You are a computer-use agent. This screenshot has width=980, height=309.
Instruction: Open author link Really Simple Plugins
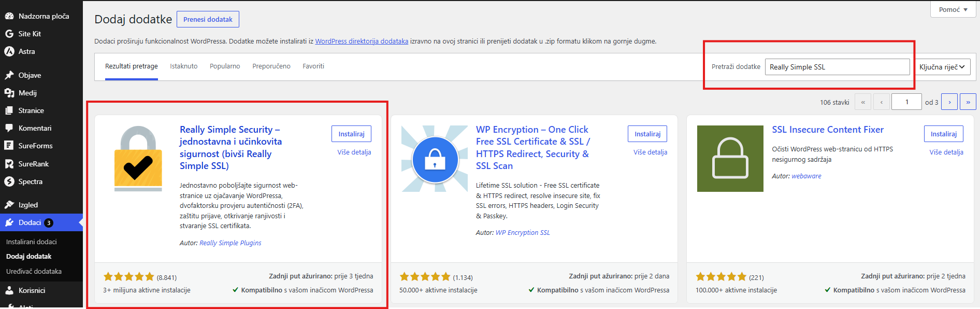[230, 243]
